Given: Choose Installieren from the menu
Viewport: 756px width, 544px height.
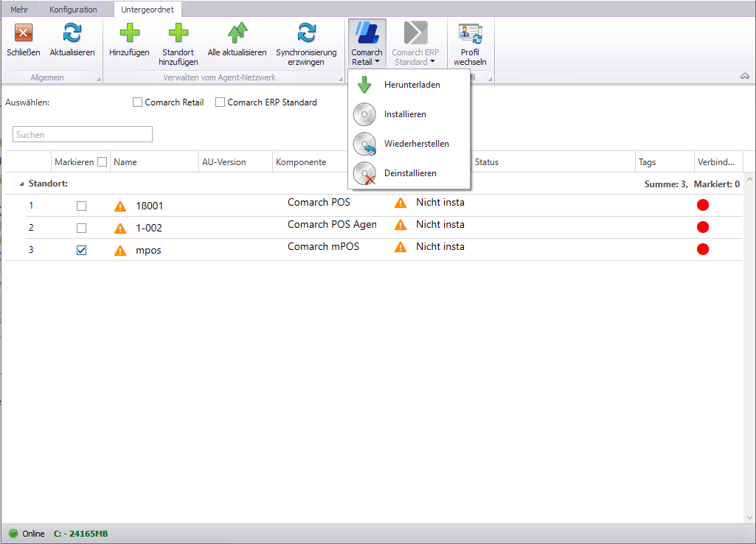Looking at the screenshot, I should (409, 114).
